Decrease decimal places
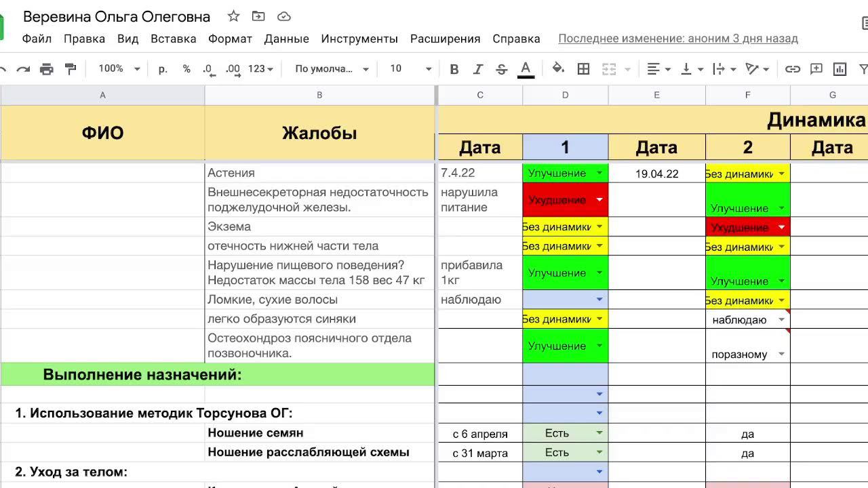868x488 pixels. click(208, 69)
